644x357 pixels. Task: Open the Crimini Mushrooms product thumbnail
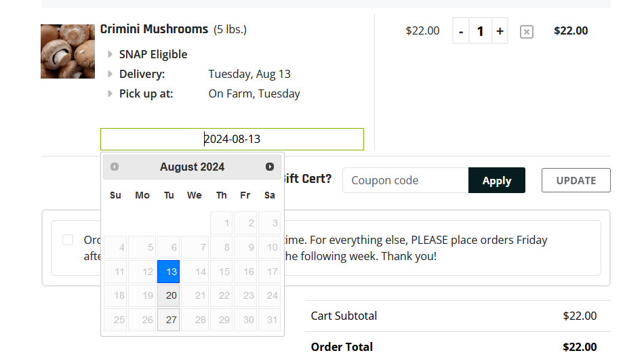pyautogui.click(x=68, y=51)
